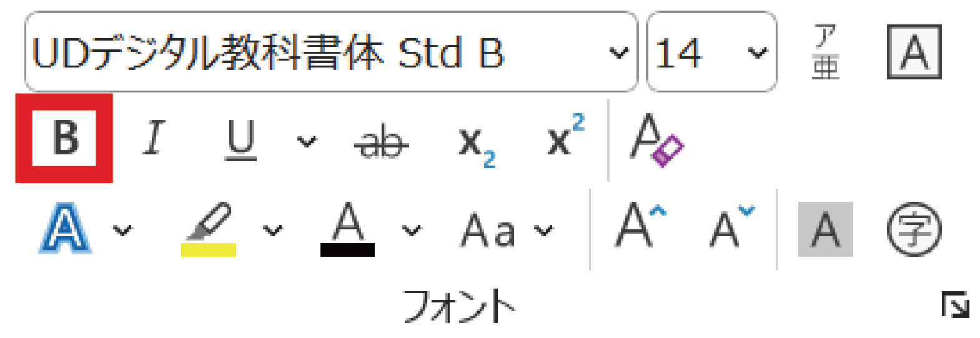Open text effects dropdown arrow
The image size is (980, 338).
tap(122, 231)
